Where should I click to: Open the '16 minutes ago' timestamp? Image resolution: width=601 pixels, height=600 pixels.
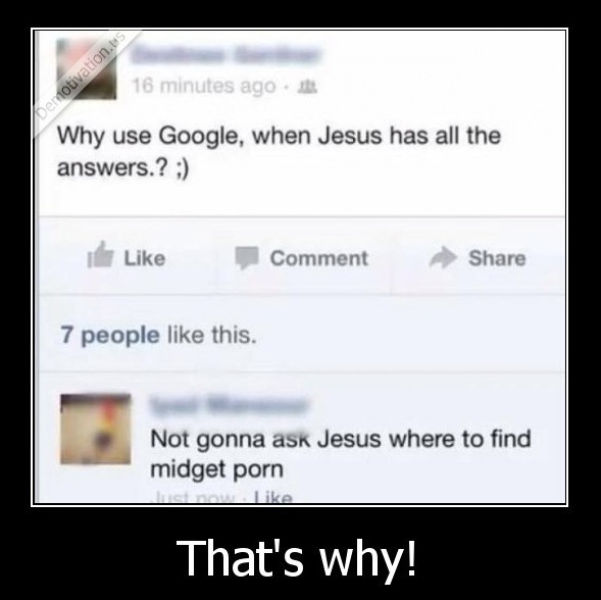pyautogui.click(x=204, y=86)
